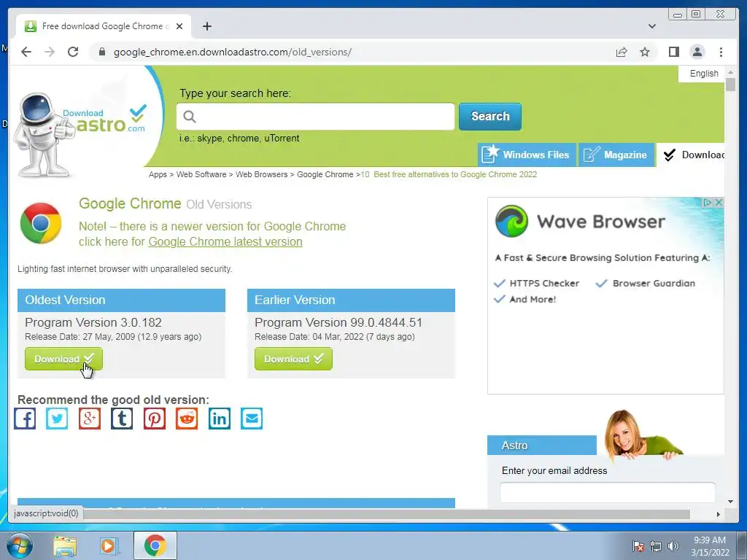Click the browser forward arrow
Screen dimensions: 747x560
[50, 52]
